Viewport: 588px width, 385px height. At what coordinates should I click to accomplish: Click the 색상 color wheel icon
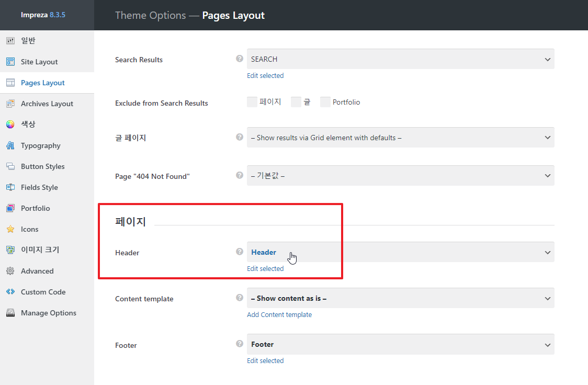point(10,124)
